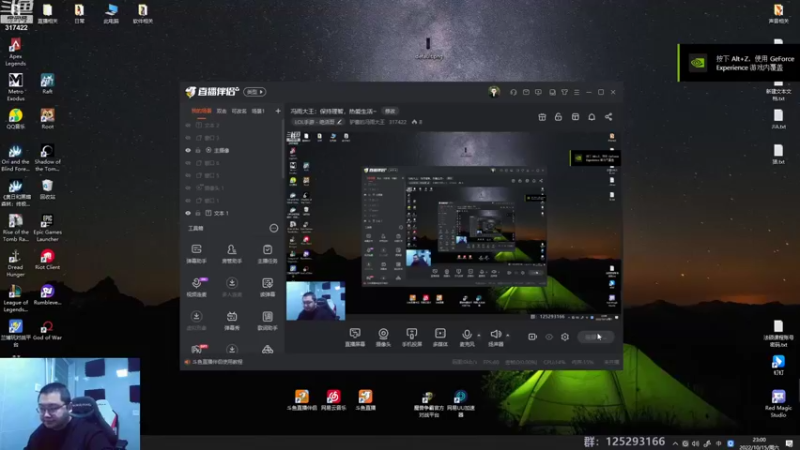Add a 手机投屏 phone screen-cast source
800x450 pixels.
(x=412, y=337)
